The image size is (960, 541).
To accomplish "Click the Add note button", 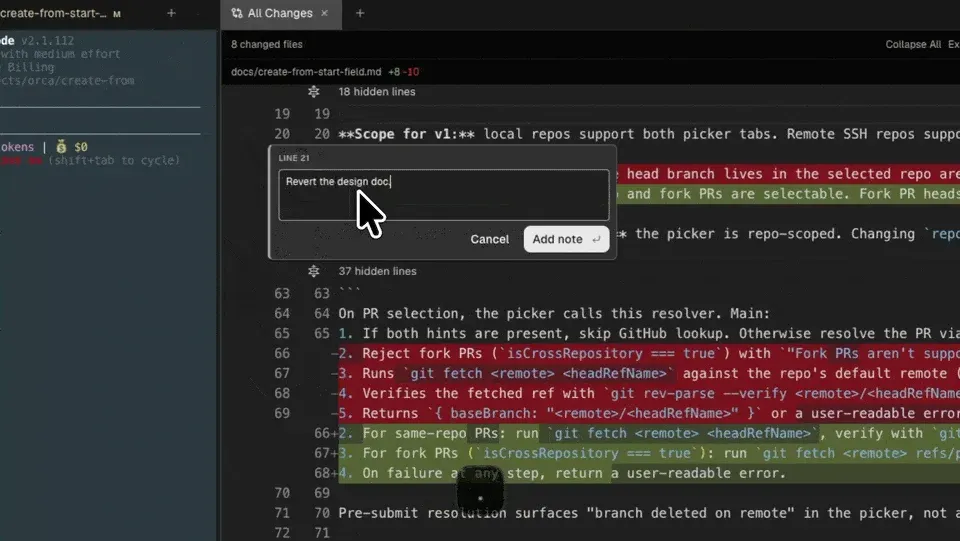I will coord(566,239).
